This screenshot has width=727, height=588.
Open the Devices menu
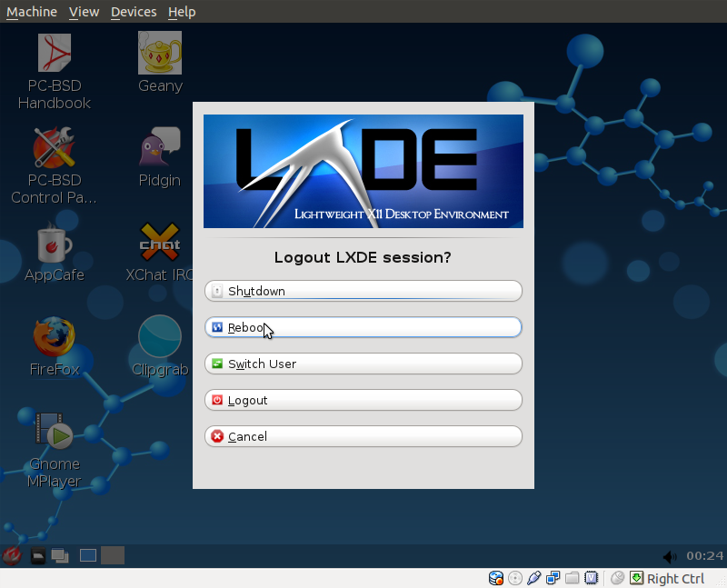click(x=134, y=12)
